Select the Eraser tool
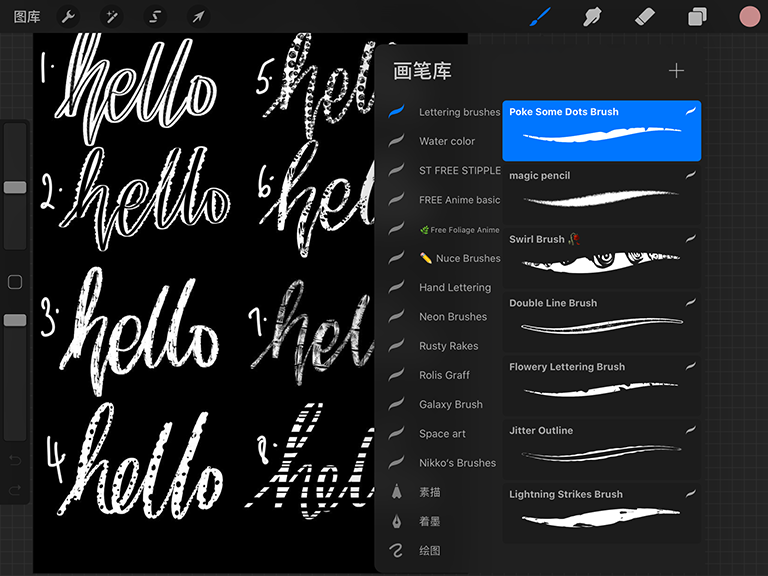The image size is (768, 576). coord(645,16)
